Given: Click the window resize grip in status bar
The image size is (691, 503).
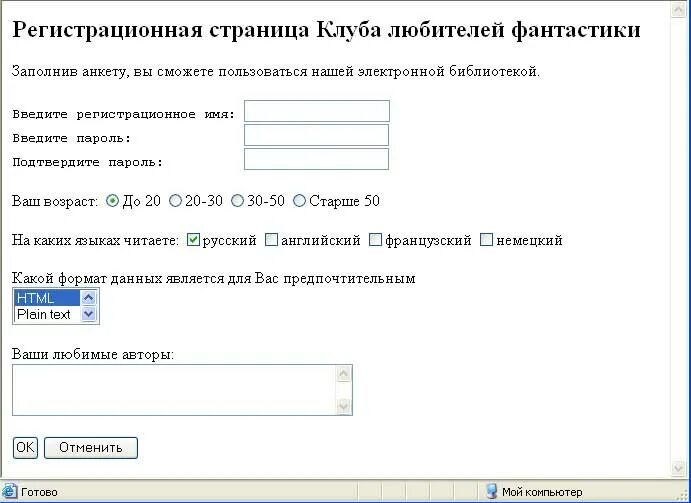Looking at the screenshot, I should click(x=684, y=495).
